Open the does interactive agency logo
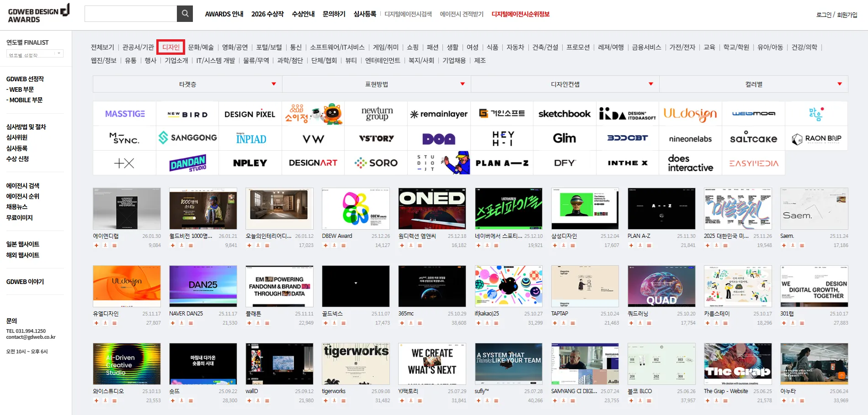This screenshot has height=415, width=868. [690, 163]
